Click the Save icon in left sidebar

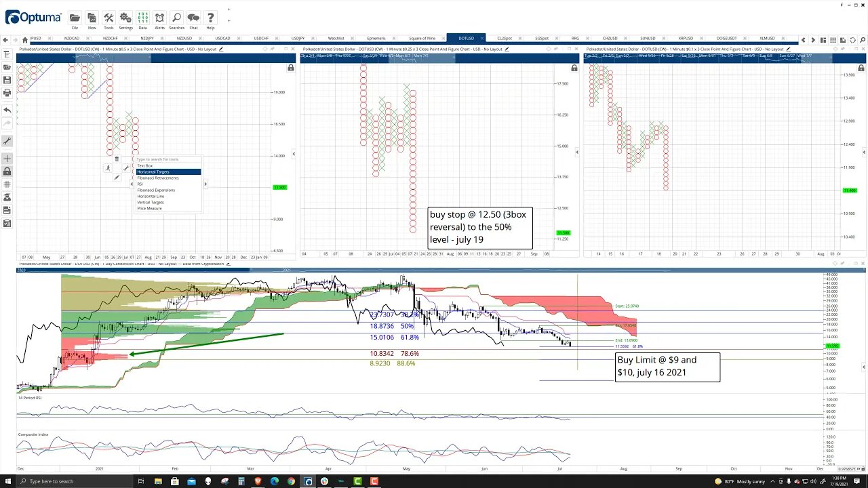[x=7, y=80]
